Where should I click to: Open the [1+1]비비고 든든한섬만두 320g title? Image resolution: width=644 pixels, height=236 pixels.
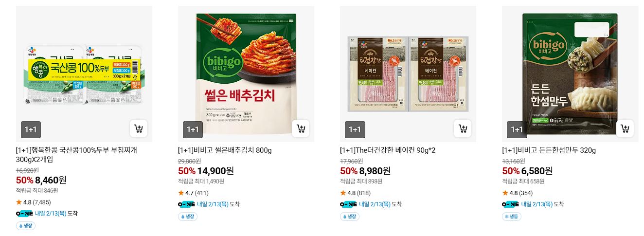click(x=549, y=150)
